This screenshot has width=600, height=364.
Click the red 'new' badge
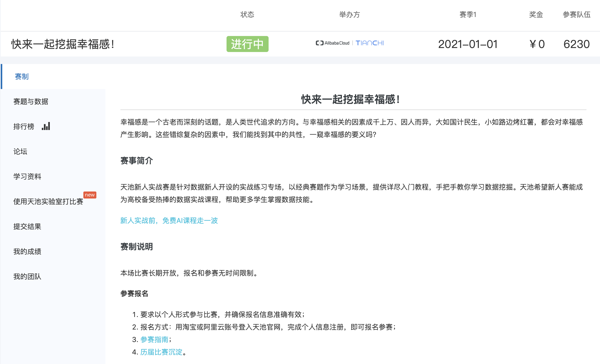[x=90, y=195]
